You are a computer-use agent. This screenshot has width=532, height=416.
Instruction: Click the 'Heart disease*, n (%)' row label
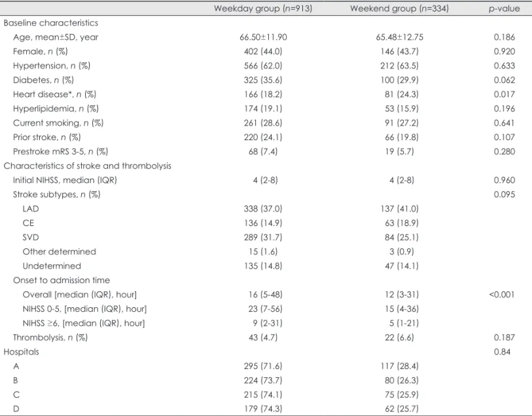54,94
